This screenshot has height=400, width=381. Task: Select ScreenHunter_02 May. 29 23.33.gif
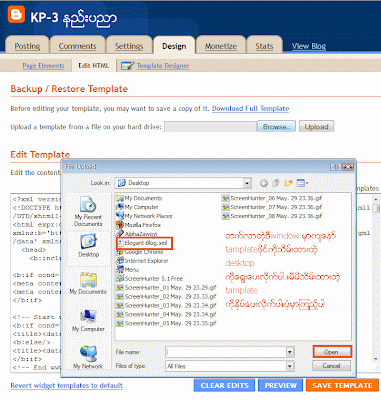coord(167,296)
